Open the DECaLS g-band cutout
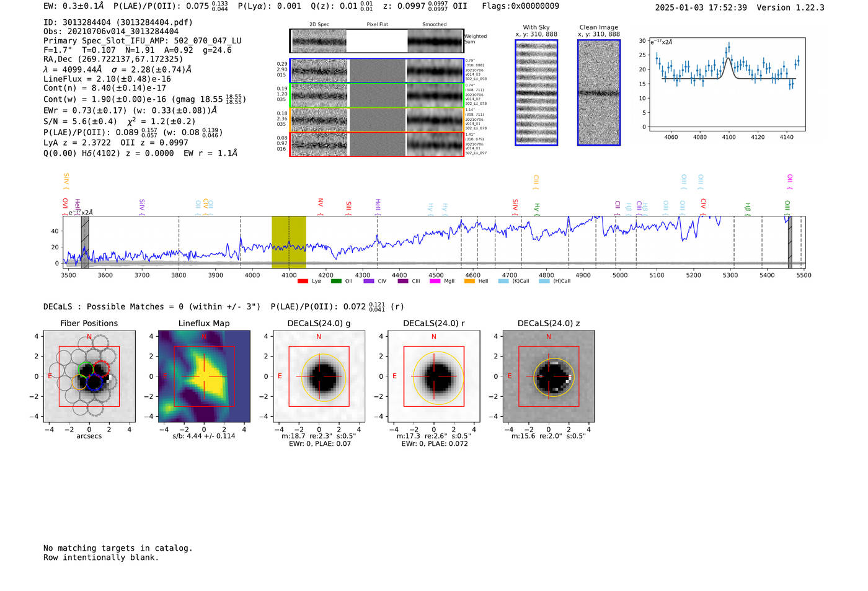 (x=319, y=376)
